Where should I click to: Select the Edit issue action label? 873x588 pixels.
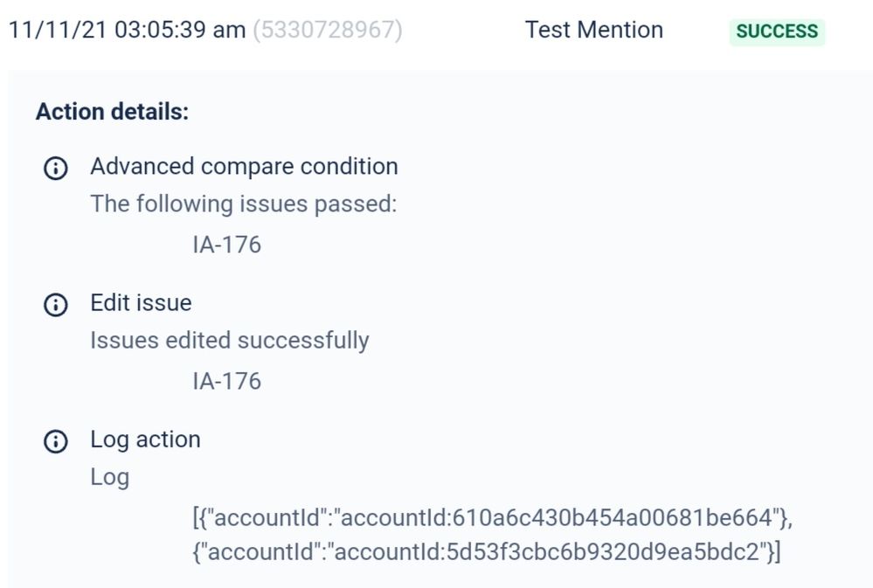click(141, 303)
